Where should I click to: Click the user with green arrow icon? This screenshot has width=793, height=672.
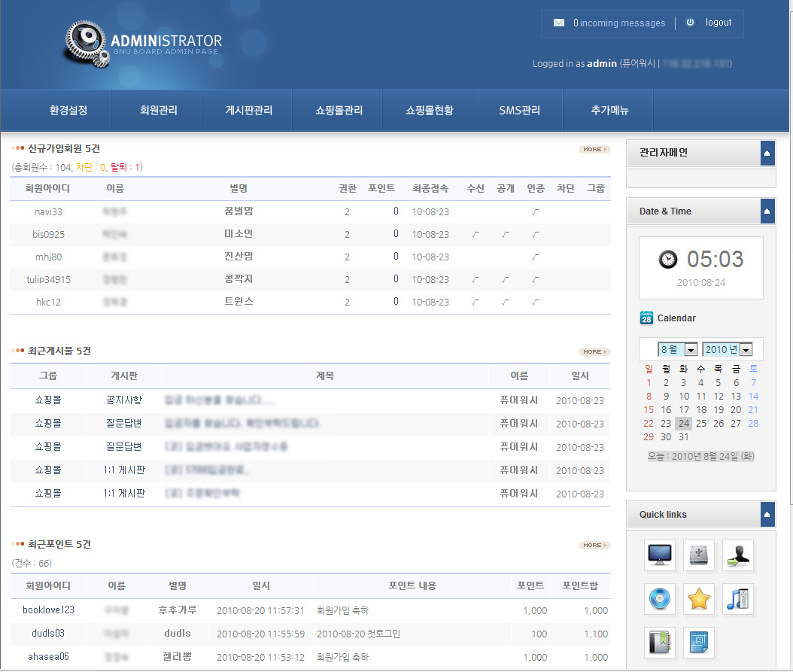point(737,555)
